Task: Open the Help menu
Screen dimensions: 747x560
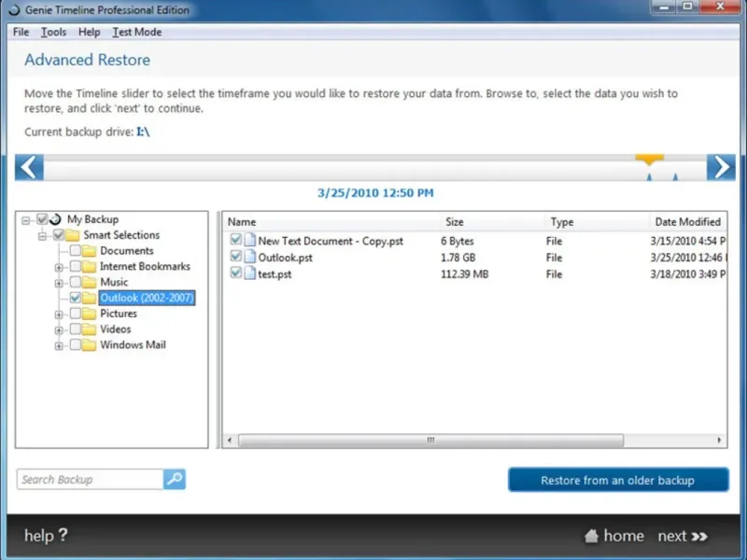Action: pos(89,32)
